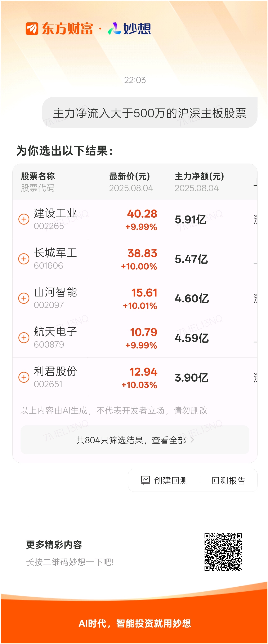
Task: Expand all results via 查看全部 chevron
Action: click(x=192, y=440)
